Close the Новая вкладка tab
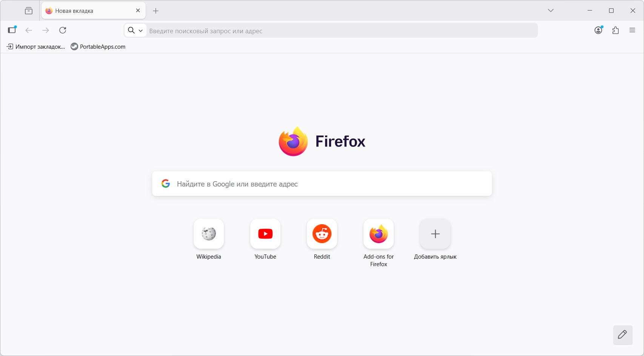Viewport: 644px width, 356px height. (x=138, y=11)
